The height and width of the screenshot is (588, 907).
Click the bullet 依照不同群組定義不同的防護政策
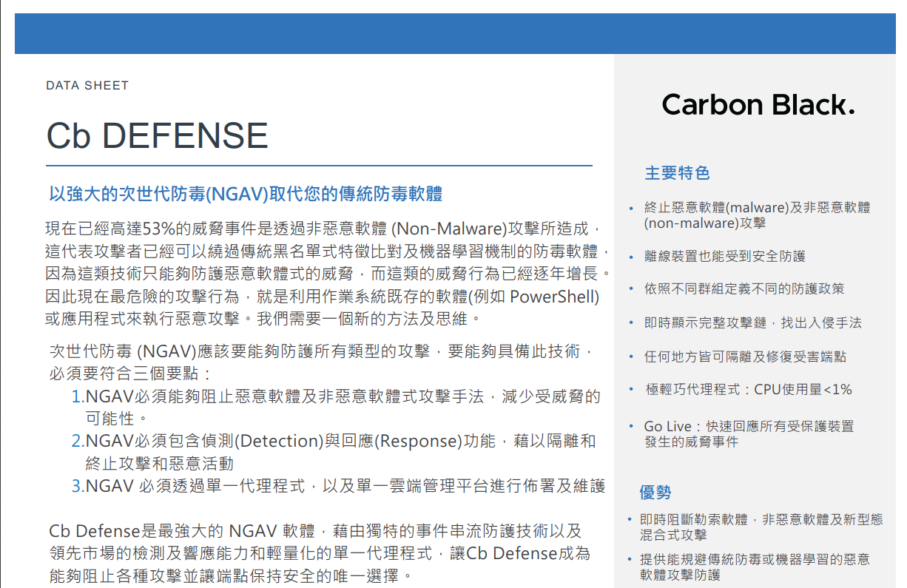coord(744,288)
